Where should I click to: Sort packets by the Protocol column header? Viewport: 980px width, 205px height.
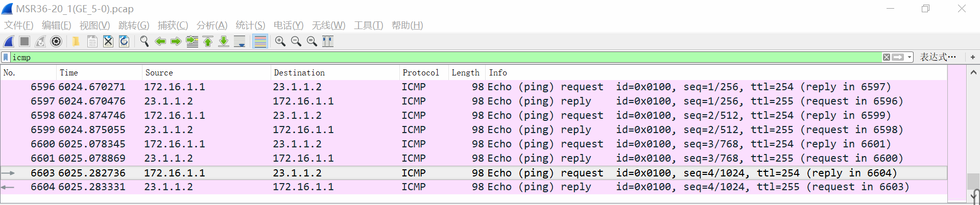point(421,72)
